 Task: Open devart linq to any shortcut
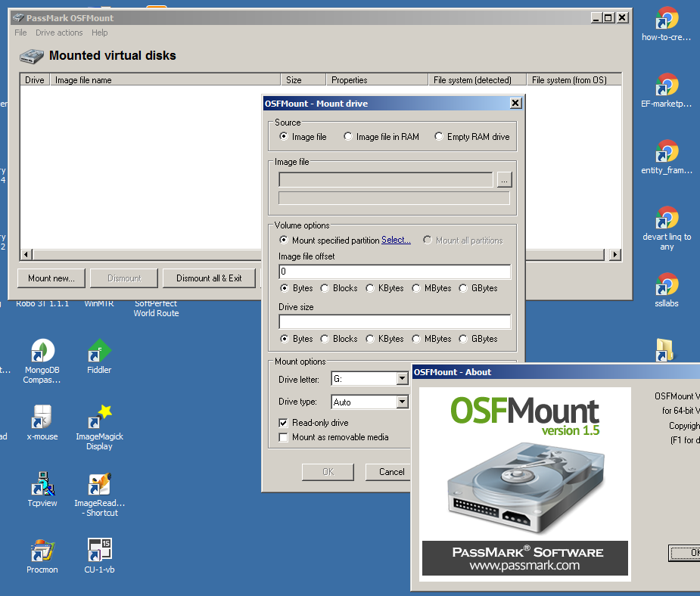pyautogui.click(x=667, y=218)
